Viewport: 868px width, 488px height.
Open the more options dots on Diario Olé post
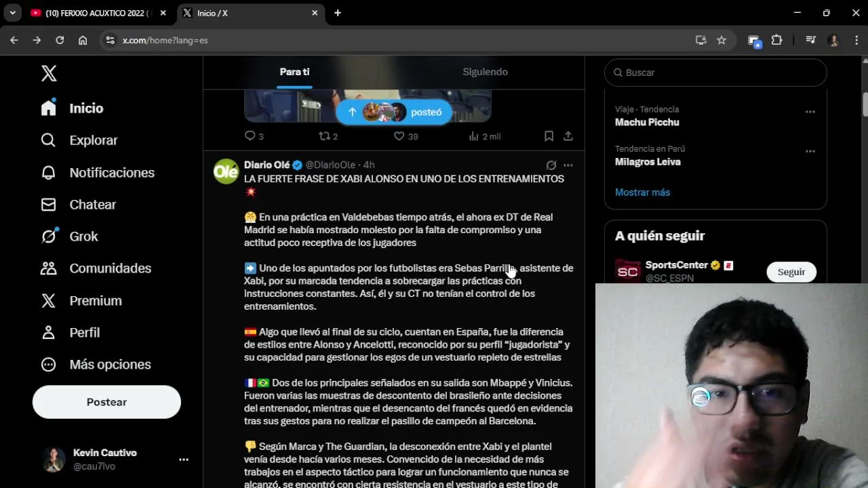point(568,165)
